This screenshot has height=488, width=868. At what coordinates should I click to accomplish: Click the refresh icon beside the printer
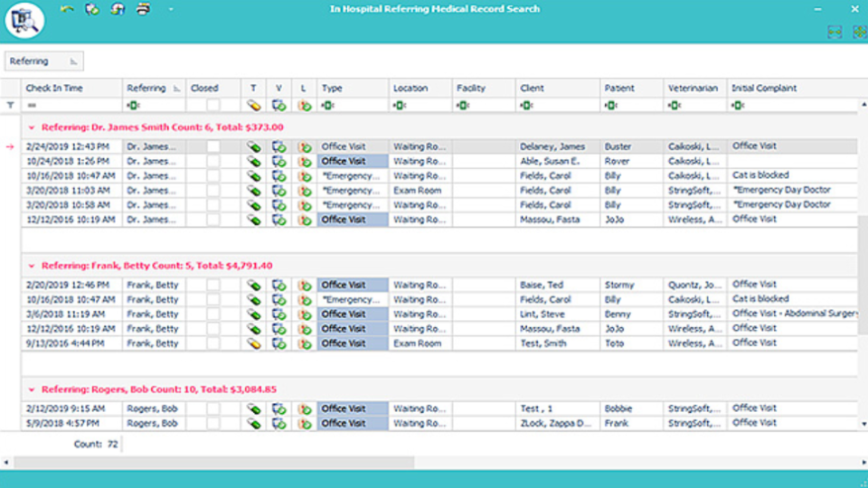coord(118,9)
